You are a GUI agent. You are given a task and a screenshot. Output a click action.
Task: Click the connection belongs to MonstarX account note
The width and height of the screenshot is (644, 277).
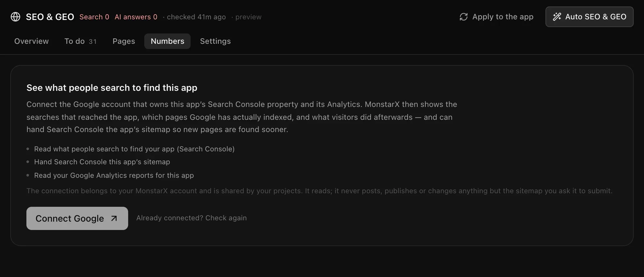pyautogui.click(x=319, y=191)
